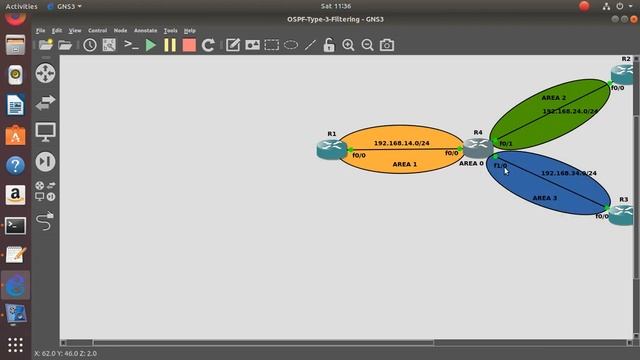Open Text Editor from the dock
Screen dimensions: 640x360
click(x=16, y=255)
